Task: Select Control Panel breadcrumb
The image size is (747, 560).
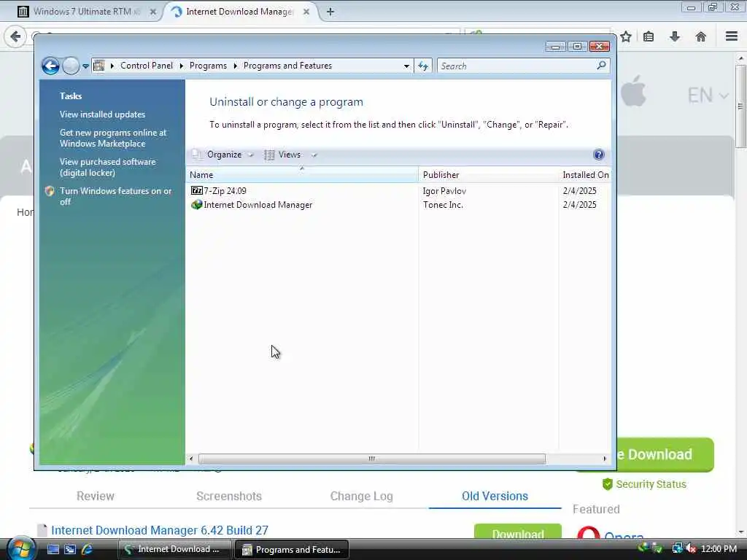Action: [x=146, y=66]
